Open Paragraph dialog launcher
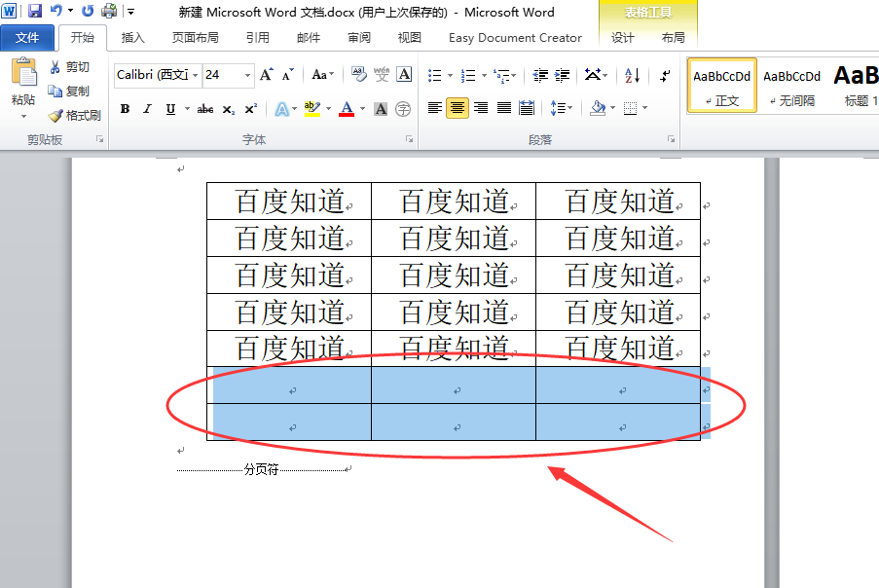The image size is (879, 588). point(671,139)
